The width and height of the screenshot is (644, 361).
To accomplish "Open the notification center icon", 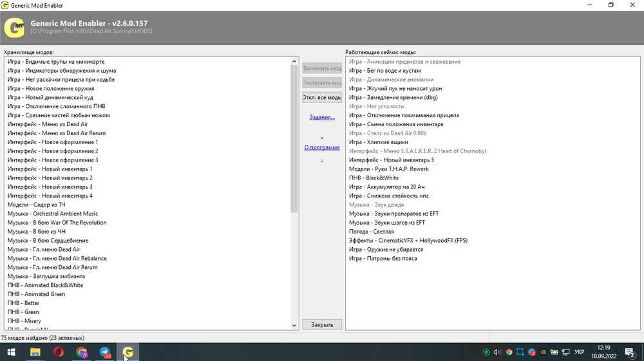I will (x=629, y=352).
